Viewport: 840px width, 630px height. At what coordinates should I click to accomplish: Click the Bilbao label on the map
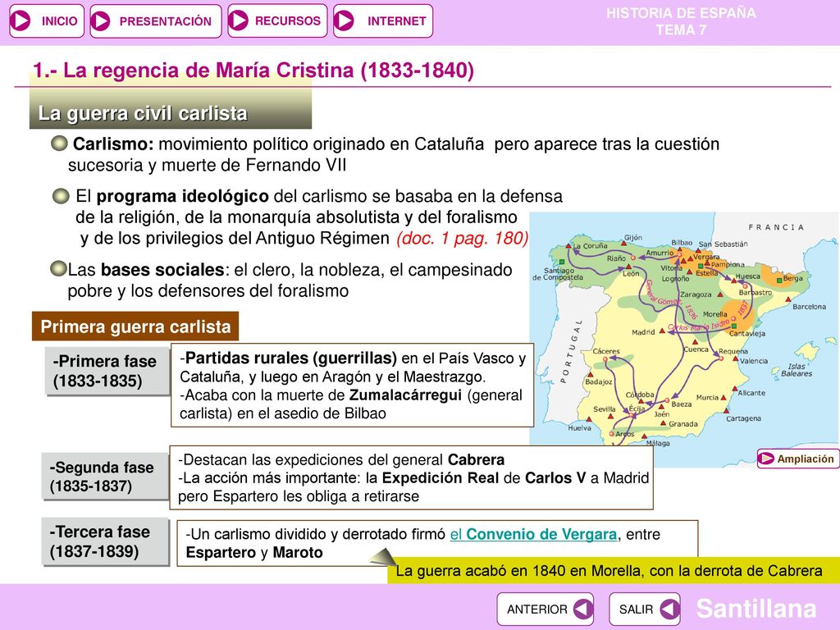(682, 243)
